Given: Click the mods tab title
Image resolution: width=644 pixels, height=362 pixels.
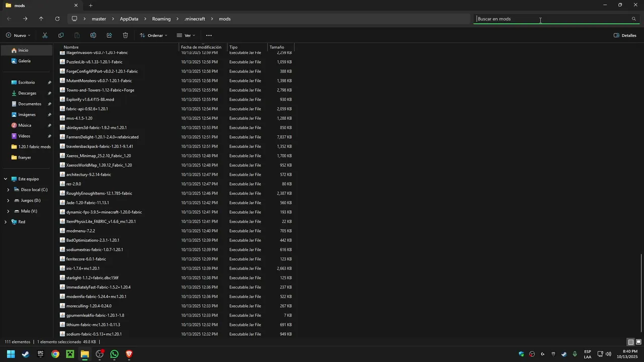Looking at the screenshot, I should (x=20, y=6).
